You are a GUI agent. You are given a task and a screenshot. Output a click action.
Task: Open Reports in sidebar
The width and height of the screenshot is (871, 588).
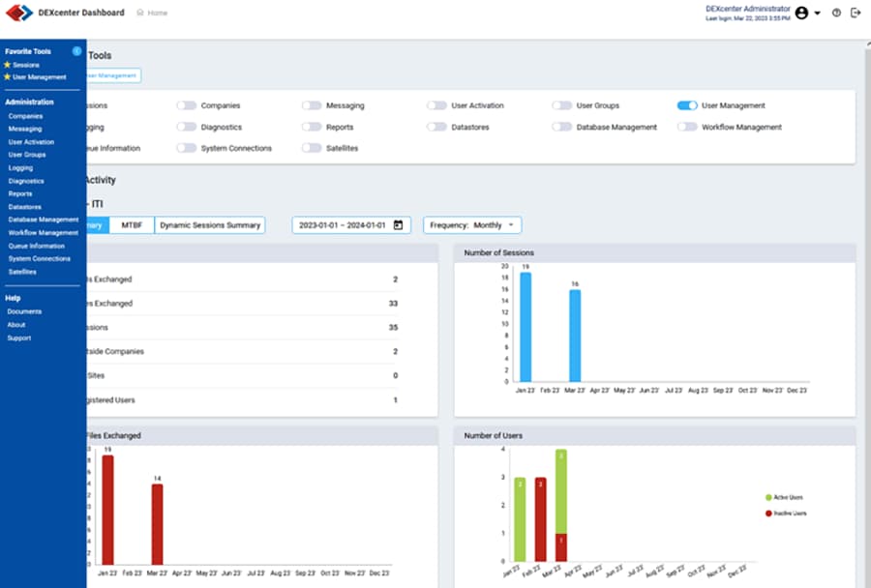point(20,193)
